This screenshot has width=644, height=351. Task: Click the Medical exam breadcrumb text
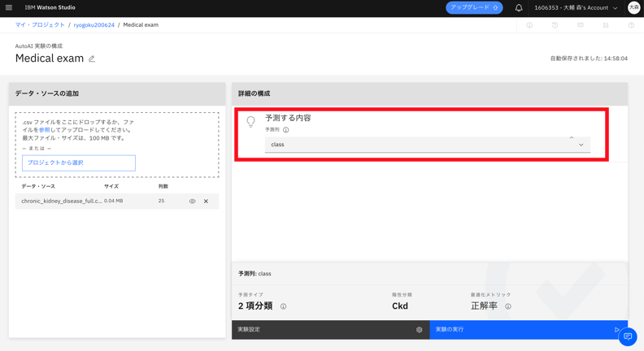[141, 25]
